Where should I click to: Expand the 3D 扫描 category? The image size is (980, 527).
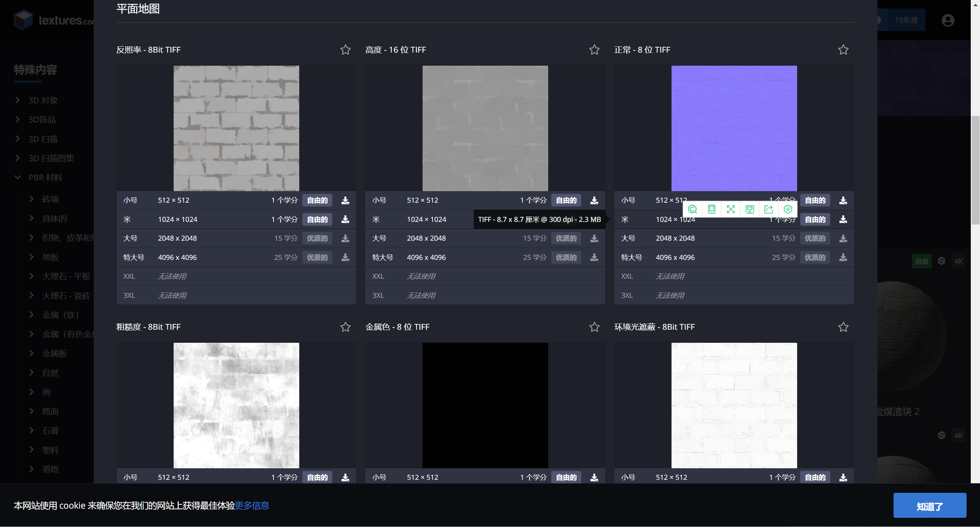coord(18,139)
